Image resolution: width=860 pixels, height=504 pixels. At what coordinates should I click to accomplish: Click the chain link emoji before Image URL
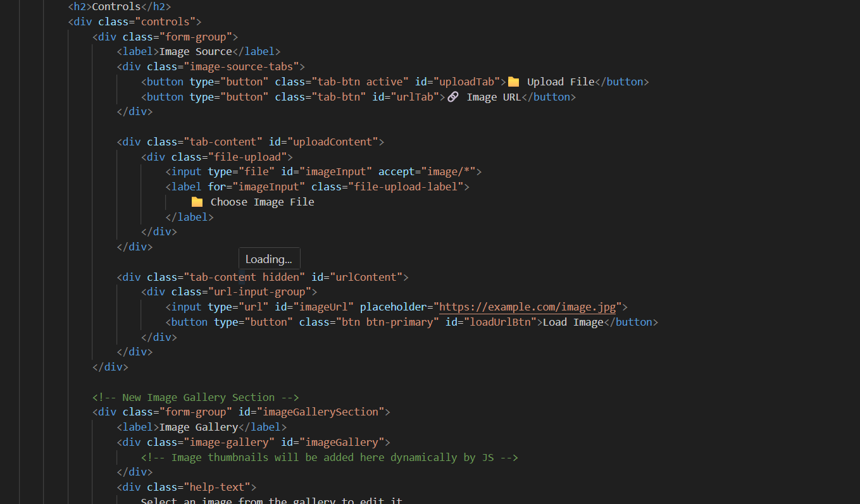pos(452,97)
